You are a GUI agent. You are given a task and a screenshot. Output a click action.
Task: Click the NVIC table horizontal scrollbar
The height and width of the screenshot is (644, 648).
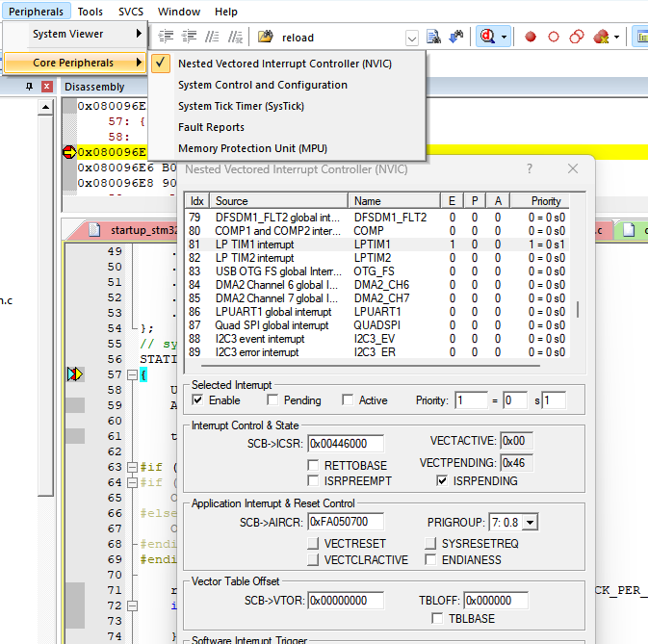click(371, 366)
